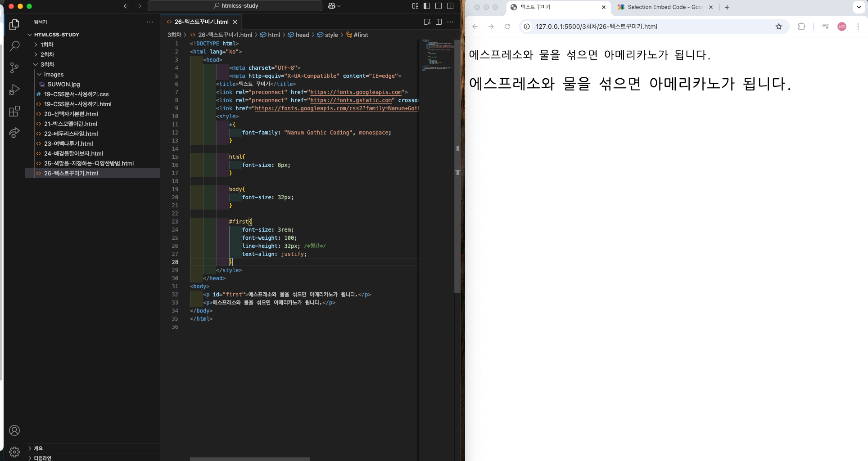This screenshot has height=461, width=868.
Task: Follow the css2 font stylesheet link on line 9
Action: click(336, 108)
